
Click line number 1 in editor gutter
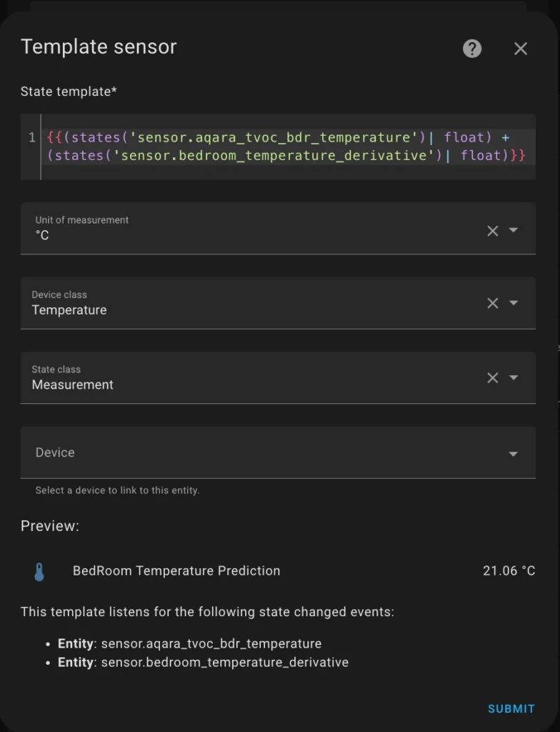click(x=32, y=137)
